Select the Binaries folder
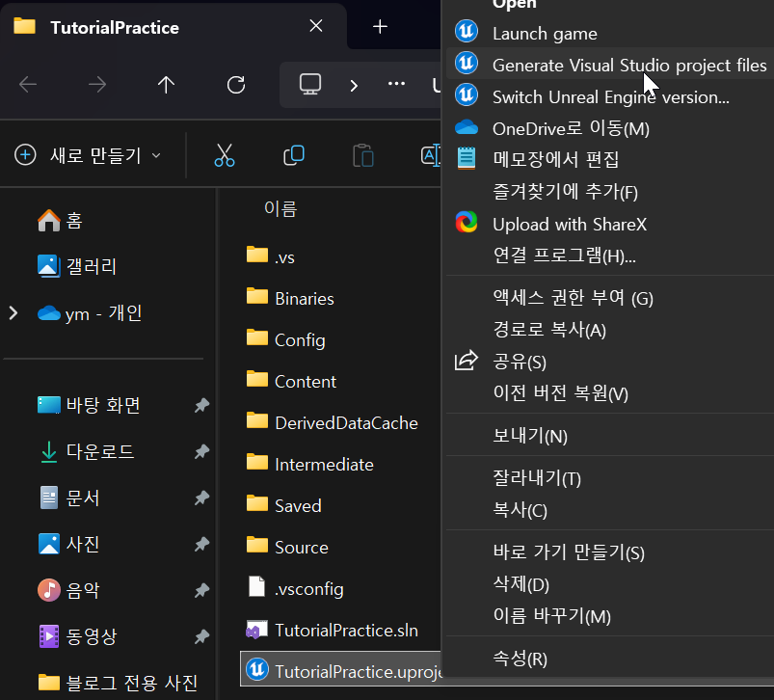This screenshot has height=700, width=774. [x=290, y=298]
